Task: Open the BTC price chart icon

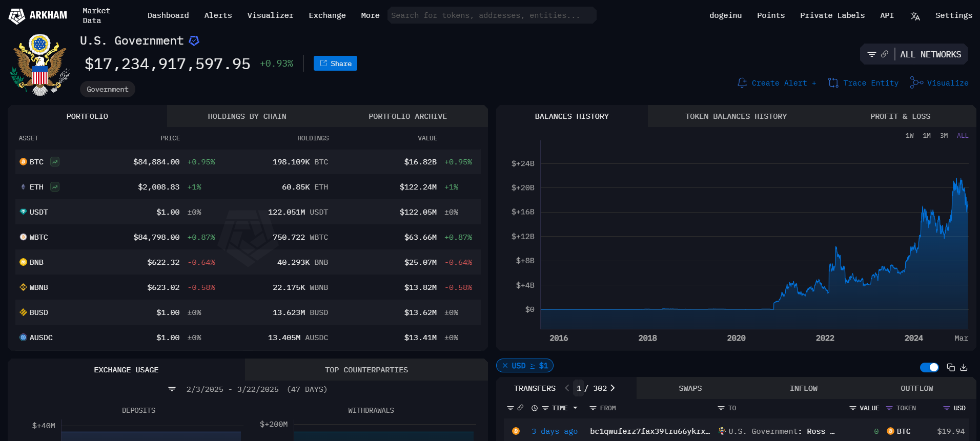Action: (x=55, y=162)
